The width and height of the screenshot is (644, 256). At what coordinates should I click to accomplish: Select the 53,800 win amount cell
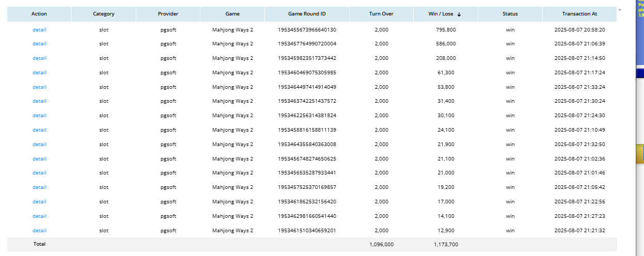pyautogui.click(x=446, y=87)
